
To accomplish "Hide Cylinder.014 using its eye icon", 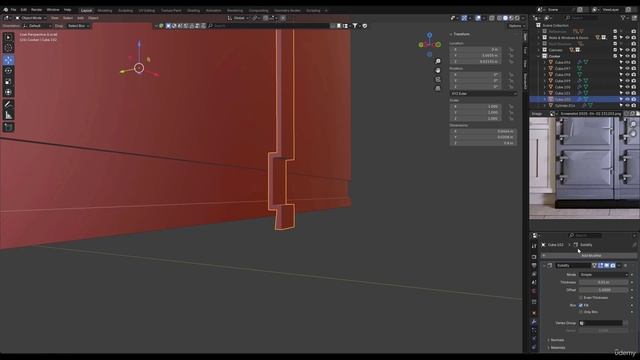I will click(x=627, y=106).
